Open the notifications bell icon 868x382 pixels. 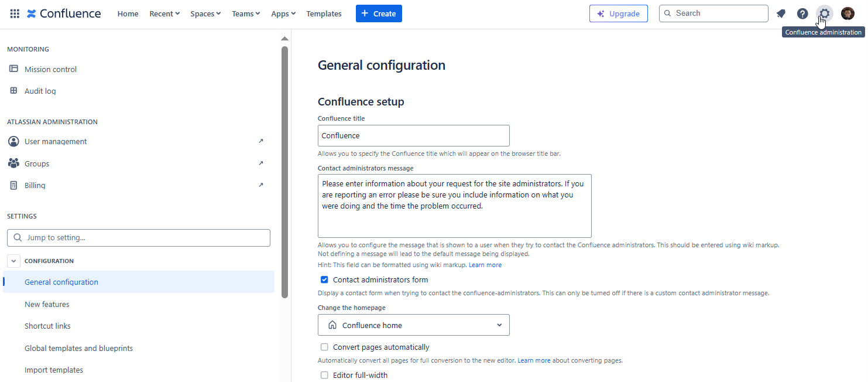pyautogui.click(x=781, y=13)
